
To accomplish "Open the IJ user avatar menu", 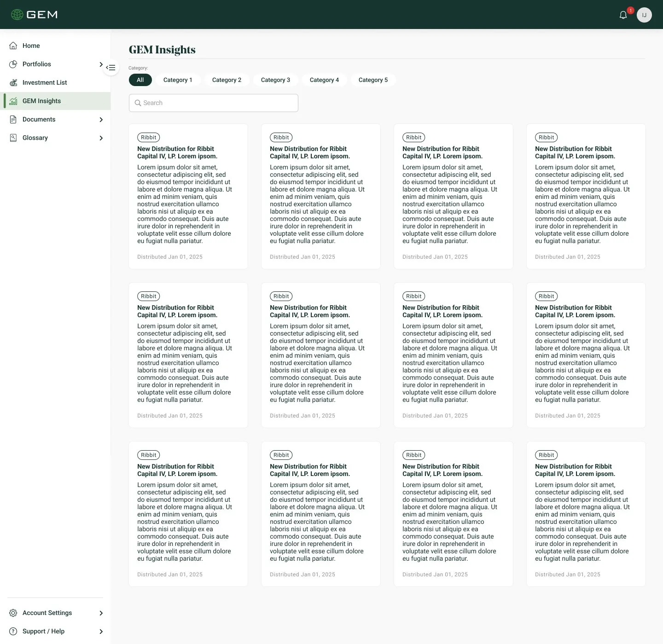I will pos(644,15).
